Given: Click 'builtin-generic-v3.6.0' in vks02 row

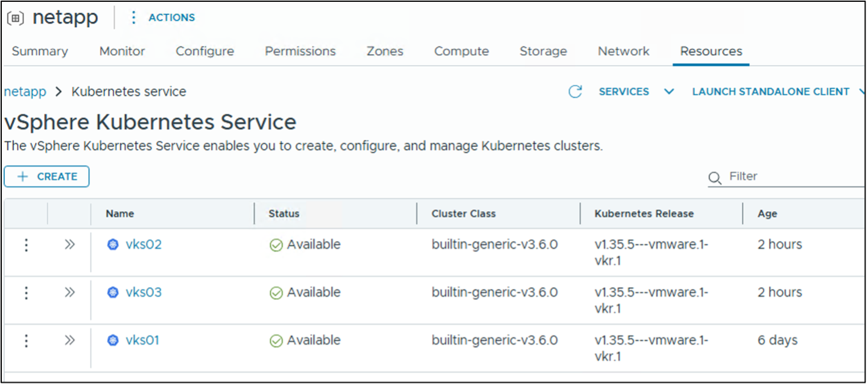Looking at the screenshot, I should point(495,245).
